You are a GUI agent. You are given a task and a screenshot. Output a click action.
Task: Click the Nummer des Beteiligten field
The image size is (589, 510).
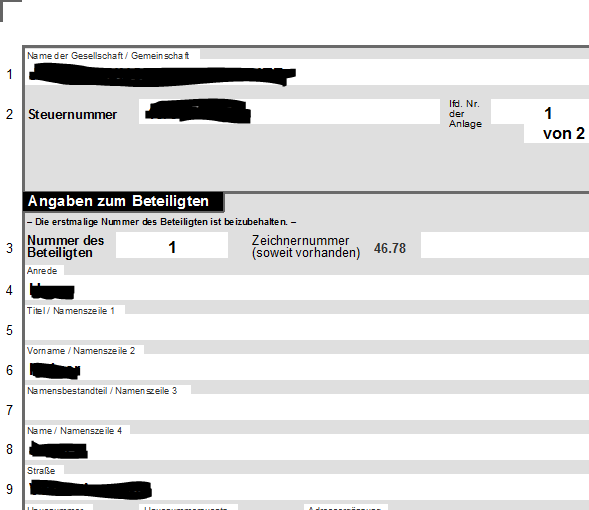[x=172, y=245]
